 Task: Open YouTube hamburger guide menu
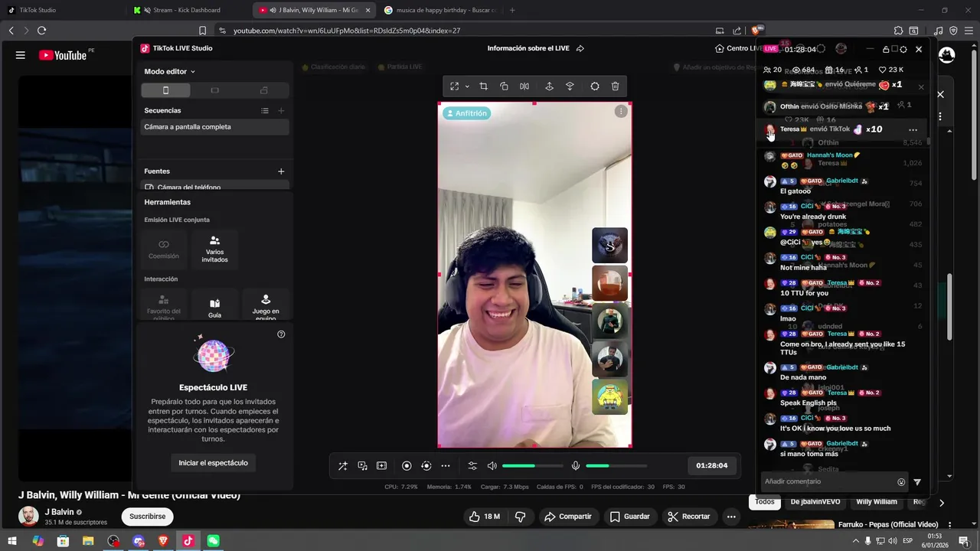click(21, 55)
